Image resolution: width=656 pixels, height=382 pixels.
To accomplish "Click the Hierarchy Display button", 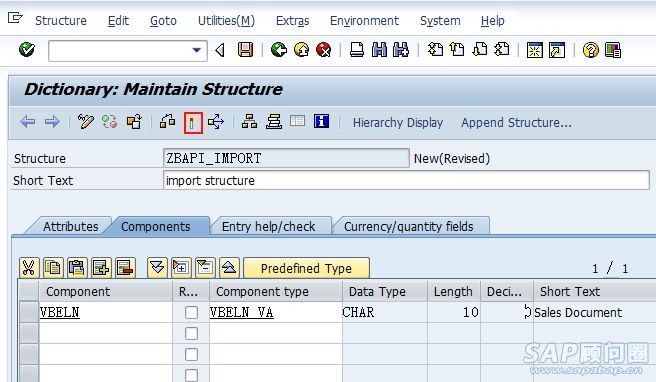I will (398, 123).
